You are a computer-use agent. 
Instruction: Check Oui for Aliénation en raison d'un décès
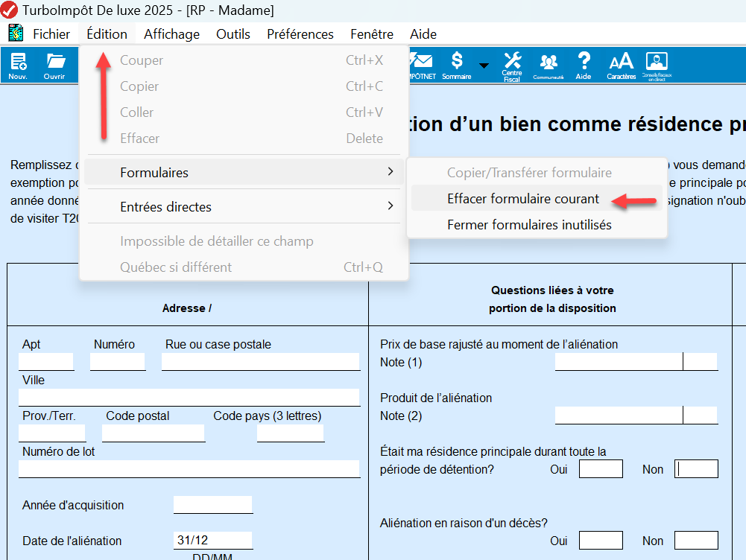(x=601, y=541)
